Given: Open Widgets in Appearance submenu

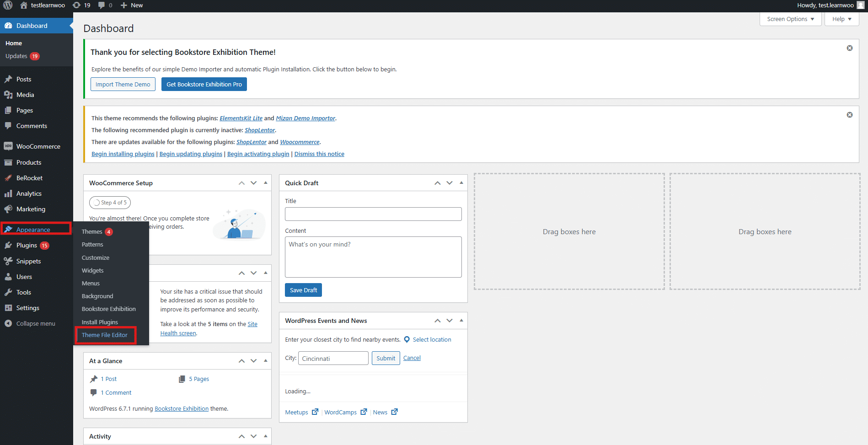Looking at the screenshot, I should pyautogui.click(x=93, y=270).
